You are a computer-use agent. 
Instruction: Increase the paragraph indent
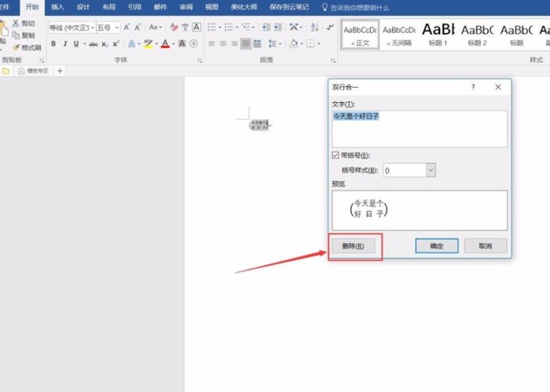[x=278, y=27]
